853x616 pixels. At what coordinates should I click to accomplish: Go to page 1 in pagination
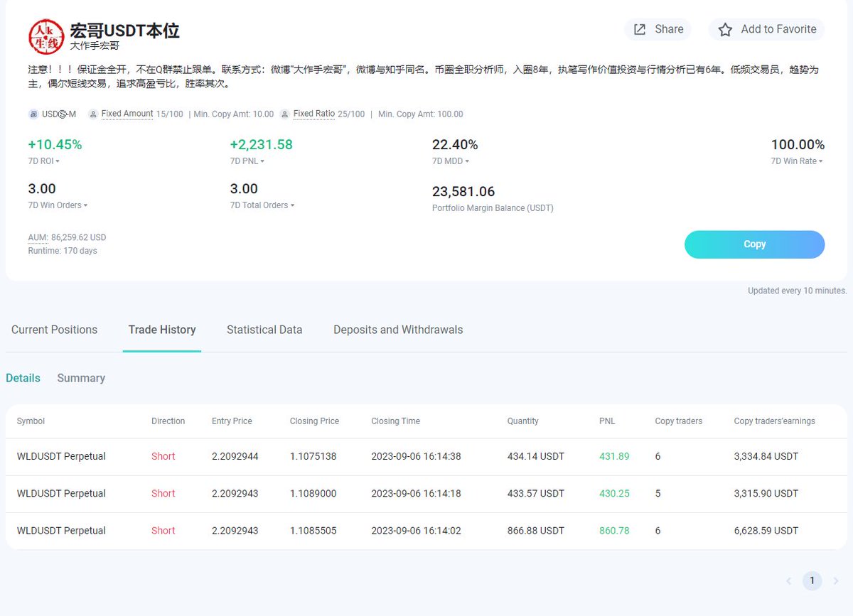(812, 581)
